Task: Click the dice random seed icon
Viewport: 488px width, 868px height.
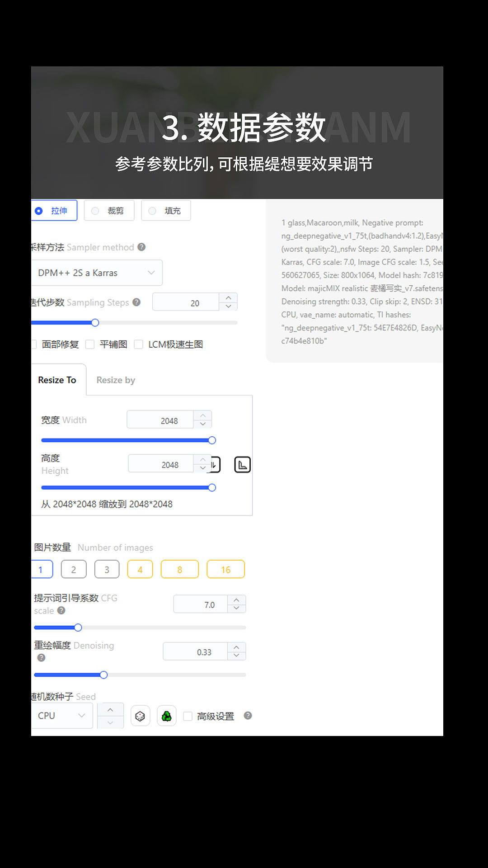Action: [x=140, y=716]
